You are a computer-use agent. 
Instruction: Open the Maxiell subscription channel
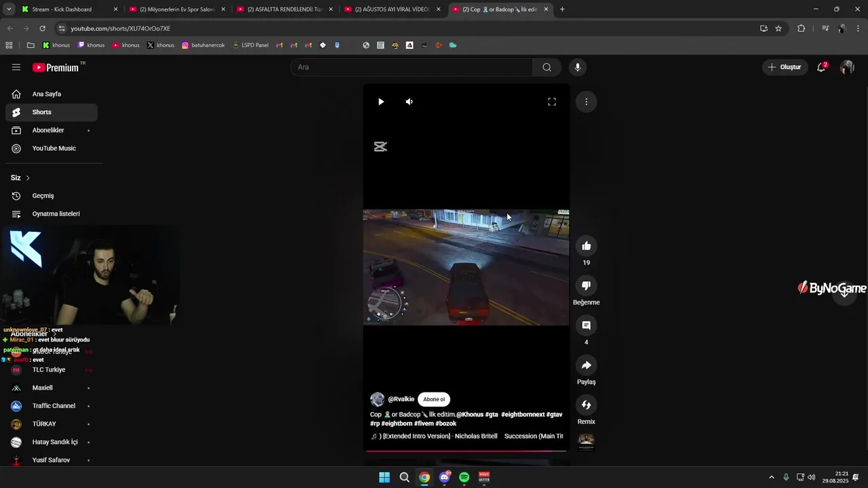point(52,388)
